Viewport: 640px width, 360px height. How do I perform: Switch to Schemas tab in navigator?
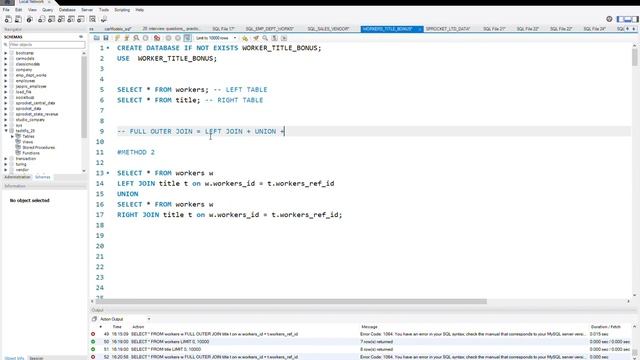click(x=42, y=177)
